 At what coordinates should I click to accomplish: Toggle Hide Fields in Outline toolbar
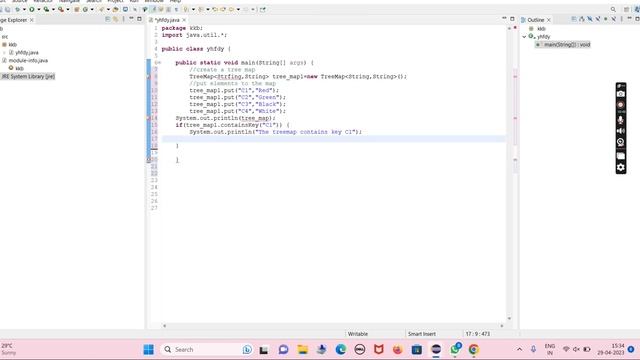click(590, 20)
